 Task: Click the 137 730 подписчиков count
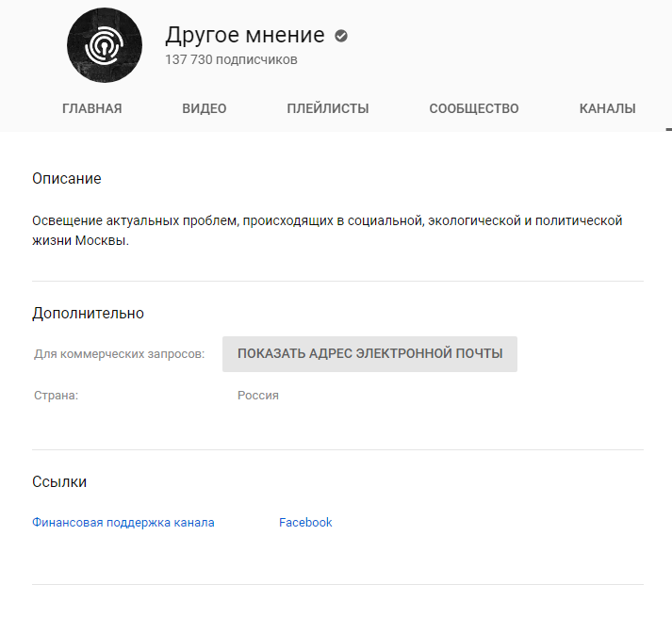click(x=231, y=60)
